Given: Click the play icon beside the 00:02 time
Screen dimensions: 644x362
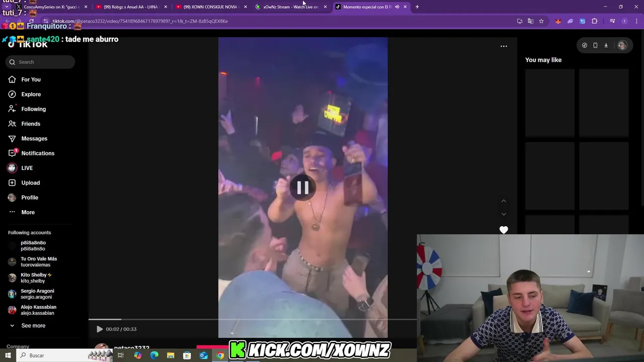Looking at the screenshot, I should (x=100, y=329).
